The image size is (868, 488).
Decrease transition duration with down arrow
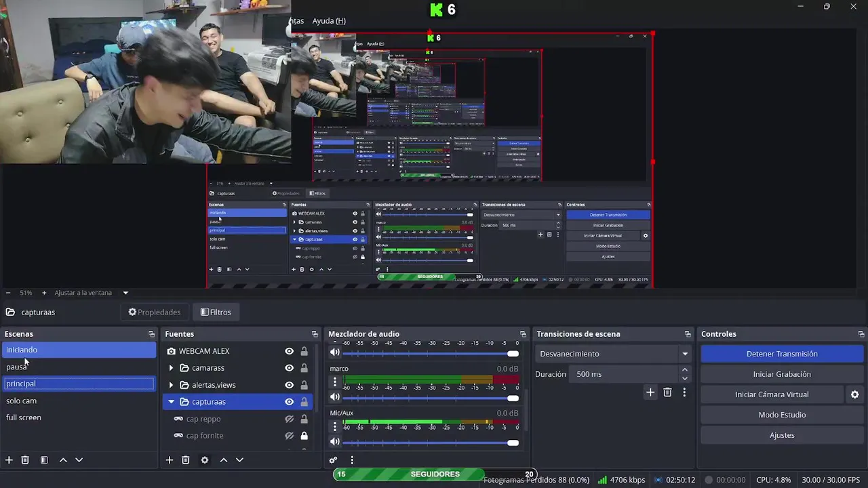coord(684,378)
